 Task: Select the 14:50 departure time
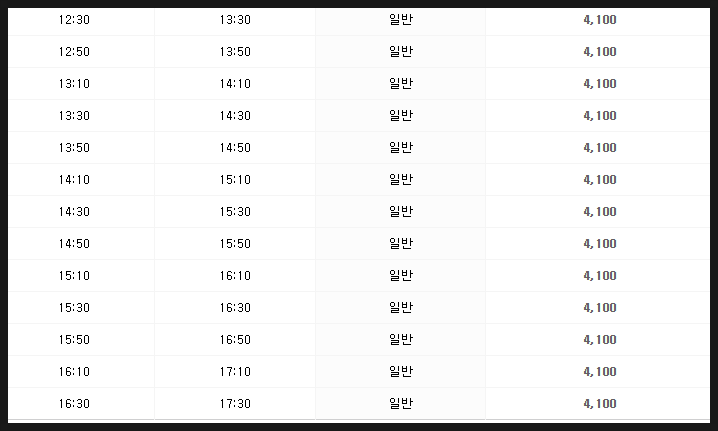pos(74,244)
